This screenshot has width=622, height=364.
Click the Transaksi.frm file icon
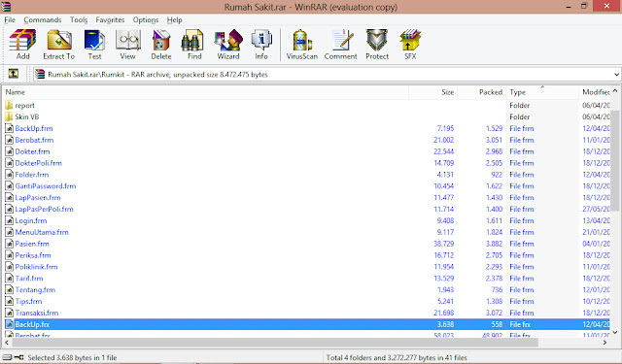(x=9, y=313)
